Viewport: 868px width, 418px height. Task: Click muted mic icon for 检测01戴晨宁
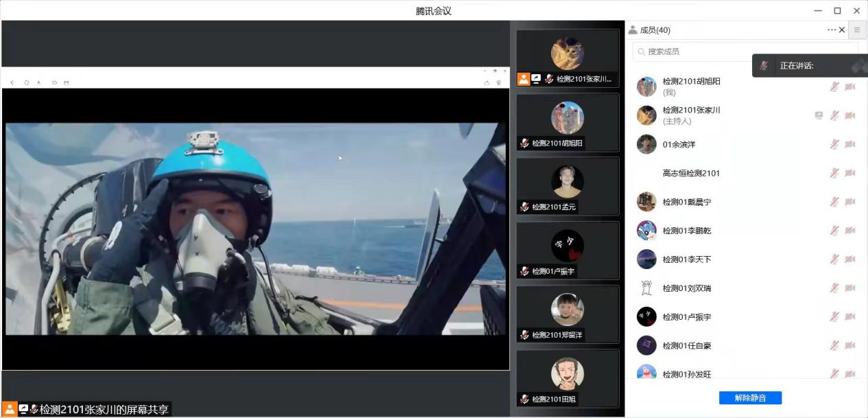(834, 202)
